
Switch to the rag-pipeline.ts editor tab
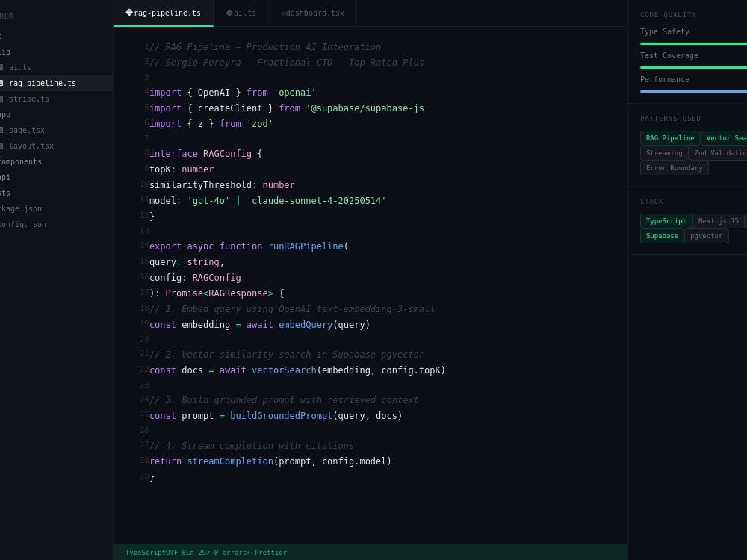point(164,13)
